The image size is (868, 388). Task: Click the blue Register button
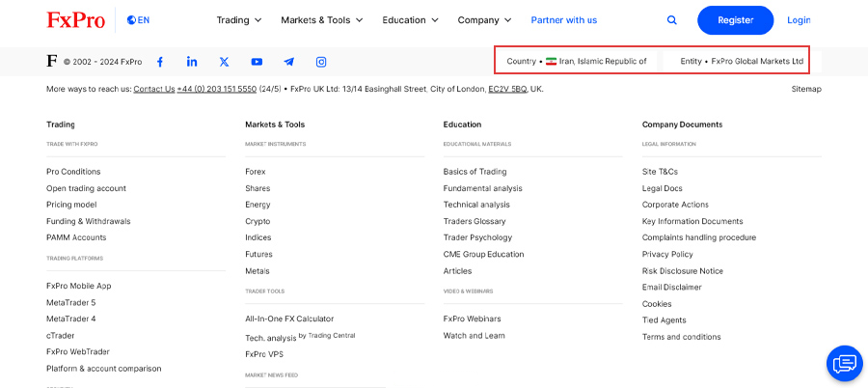point(735,20)
